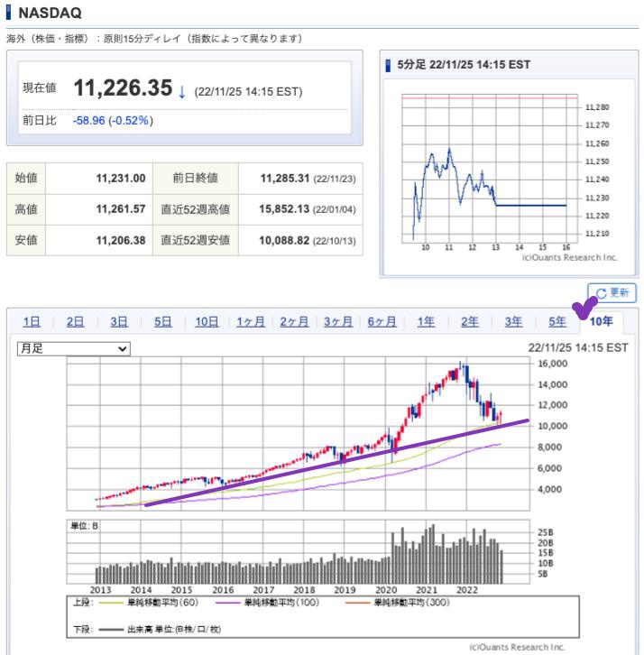644x655 pixels.
Task: Click the 単純移動平均(100) legend entry
Action: click(x=267, y=603)
